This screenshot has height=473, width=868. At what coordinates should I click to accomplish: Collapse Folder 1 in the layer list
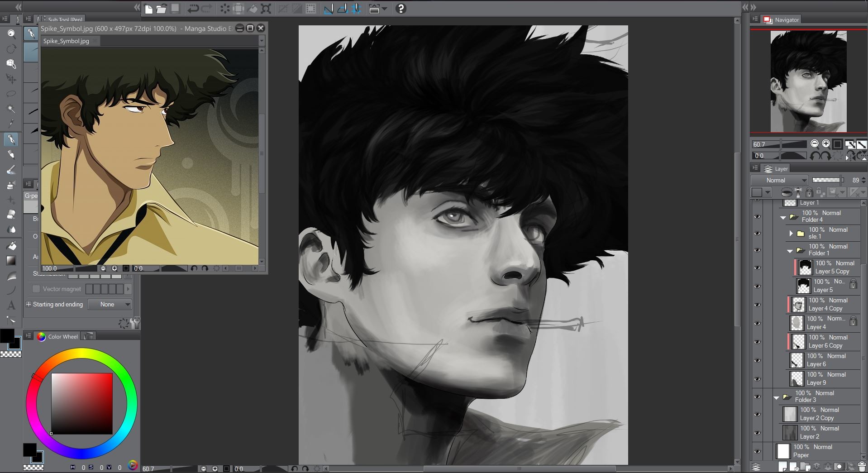tap(790, 251)
